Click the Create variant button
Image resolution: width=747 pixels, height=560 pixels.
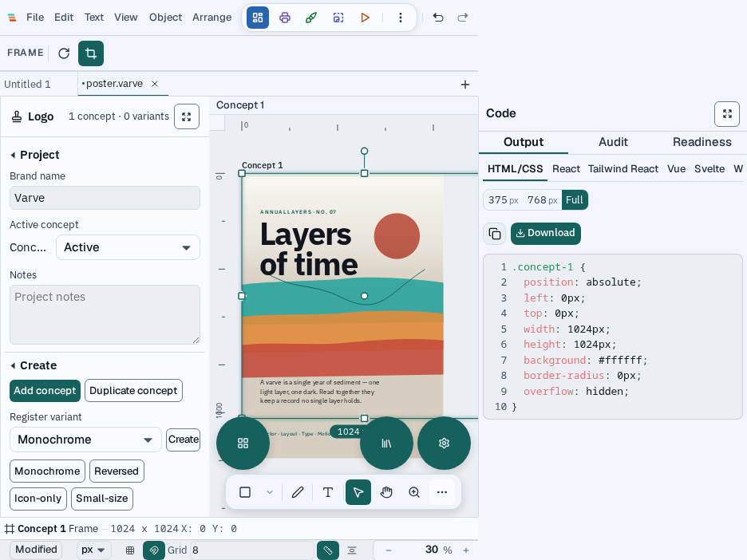184,440
